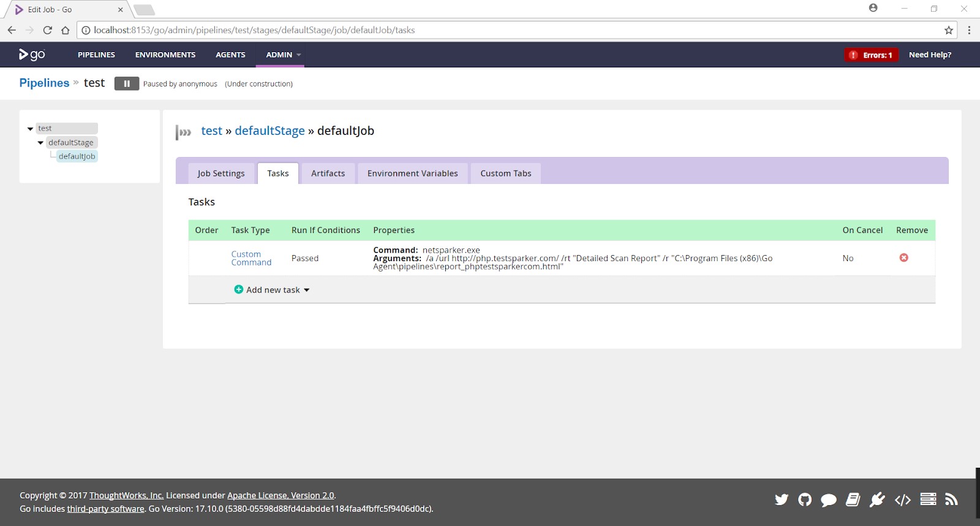Open the GitHub icon link in footer
This screenshot has height=526, width=980.
[805, 500]
